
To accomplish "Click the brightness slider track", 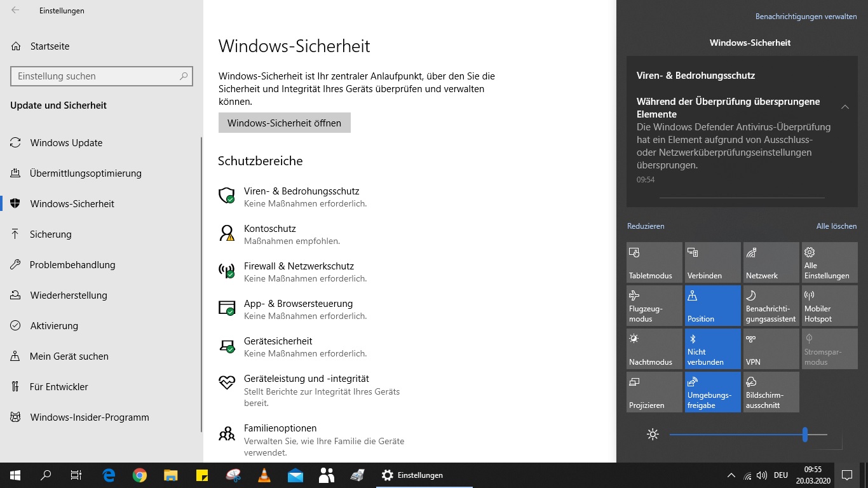I will 749,435.
